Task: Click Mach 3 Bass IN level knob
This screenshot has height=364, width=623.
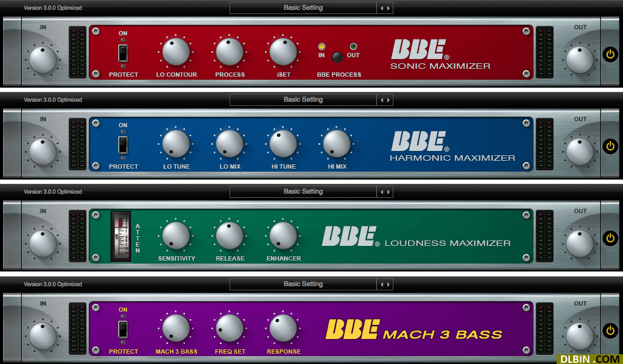Action: coord(43,336)
